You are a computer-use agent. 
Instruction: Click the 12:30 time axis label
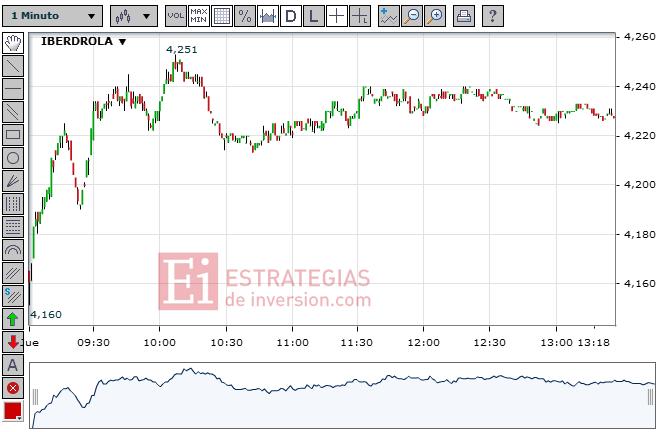point(489,343)
